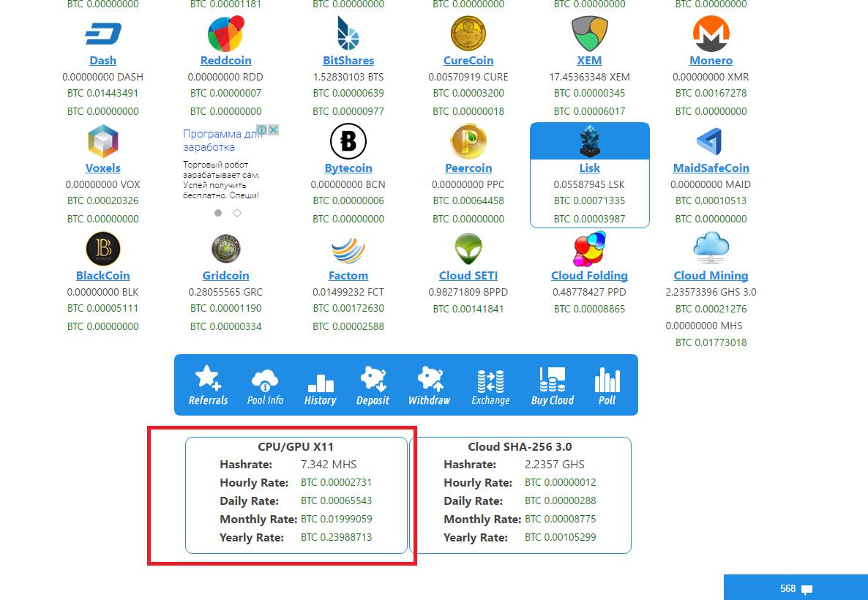Screen dimensions: 868x600
Task: Visit the Cloud SETI link
Action: pos(468,275)
